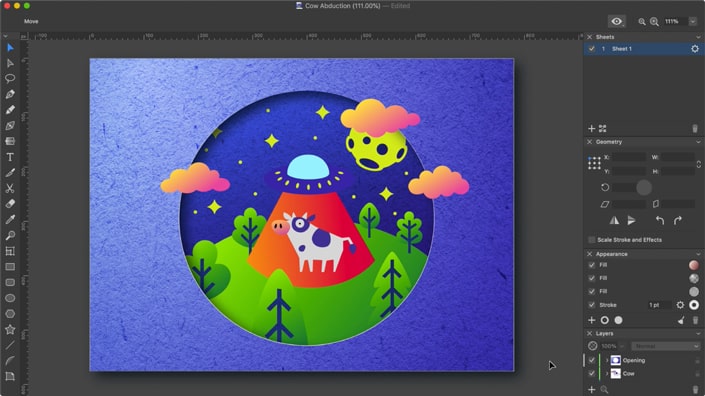Add new appearance effect with plus button
705x396 pixels.
[x=591, y=320]
